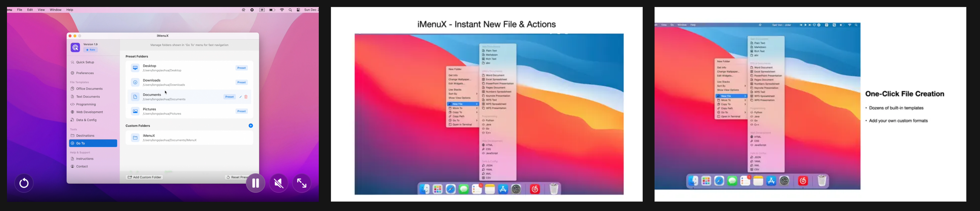Click the Spotlight search icon
Image resolution: width=980 pixels, height=211 pixels.
tap(290, 10)
